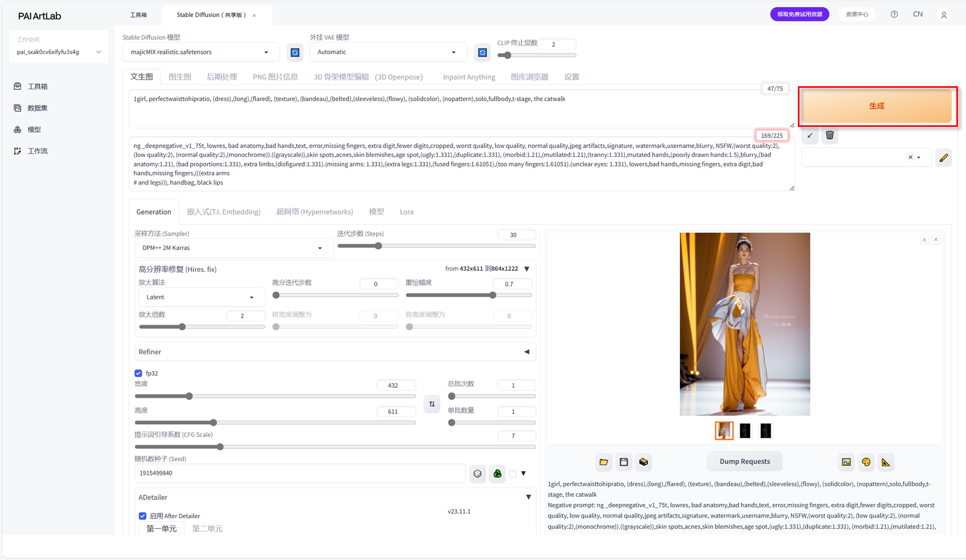
Task: Open the help question-mark icon
Action: pos(894,14)
